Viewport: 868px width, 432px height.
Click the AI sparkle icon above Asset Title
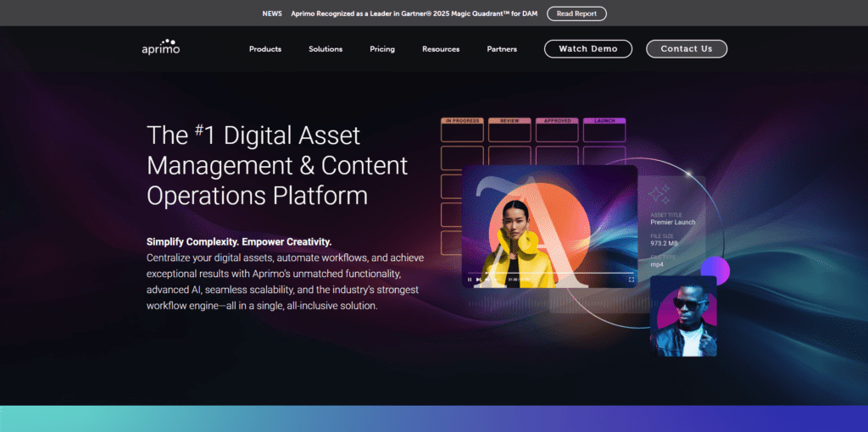pos(659,194)
